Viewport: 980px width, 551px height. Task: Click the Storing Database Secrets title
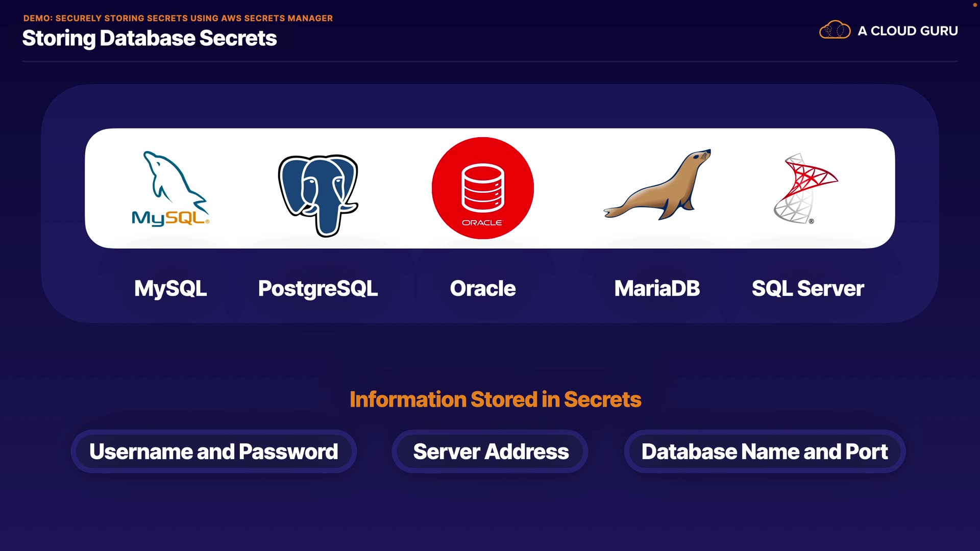click(150, 38)
